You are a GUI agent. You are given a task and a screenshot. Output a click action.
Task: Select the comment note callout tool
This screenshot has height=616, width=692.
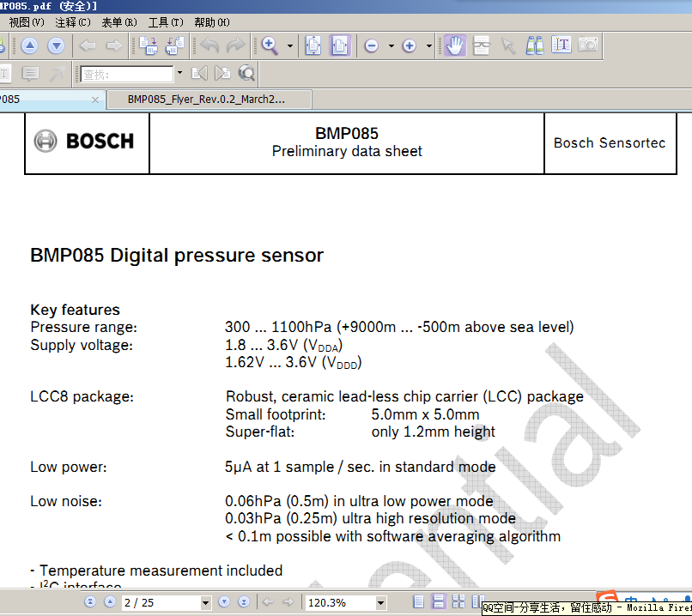30,74
